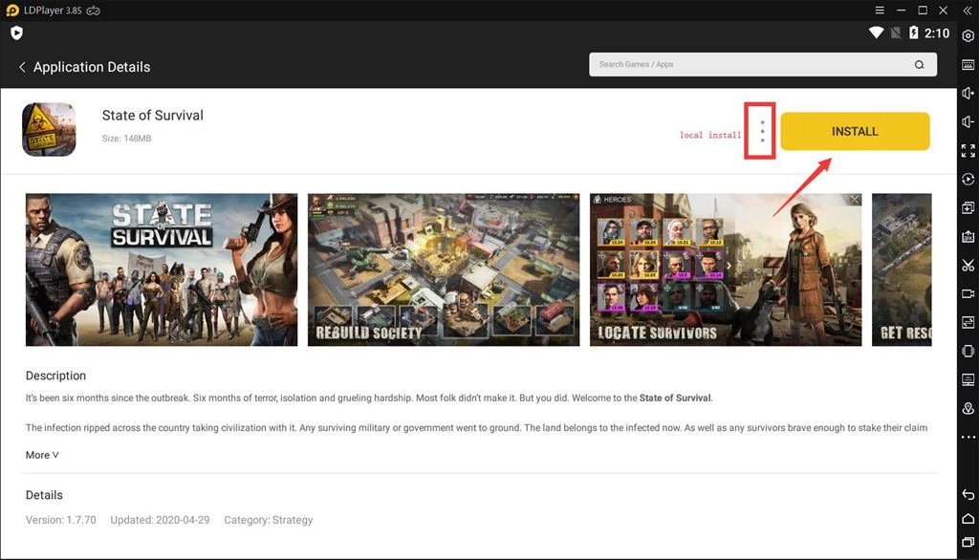The height and width of the screenshot is (560, 979).
Task: Click the search magnifier icon
Action: pos(919,64)
